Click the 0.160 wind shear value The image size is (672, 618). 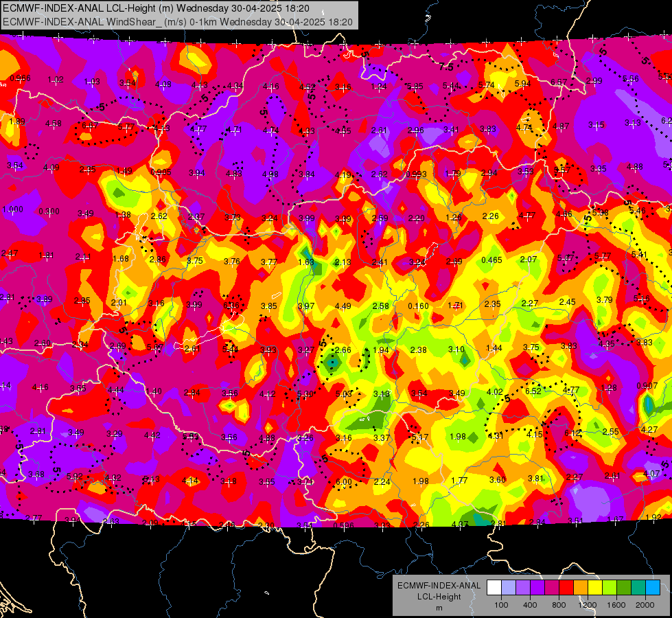tap(418, 306)
